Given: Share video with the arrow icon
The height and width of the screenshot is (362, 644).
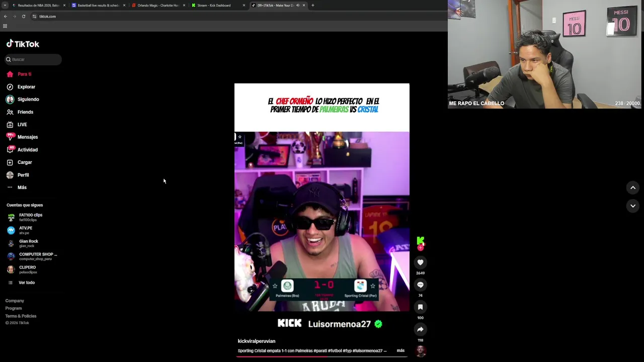Looking at the screenshot, I should point(420,329).
